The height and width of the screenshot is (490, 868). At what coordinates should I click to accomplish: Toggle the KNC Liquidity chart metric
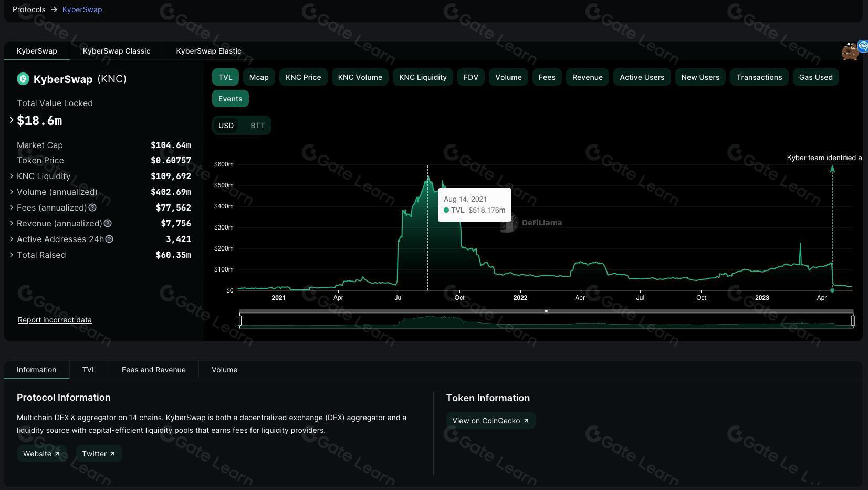click(x=423, y=77)
